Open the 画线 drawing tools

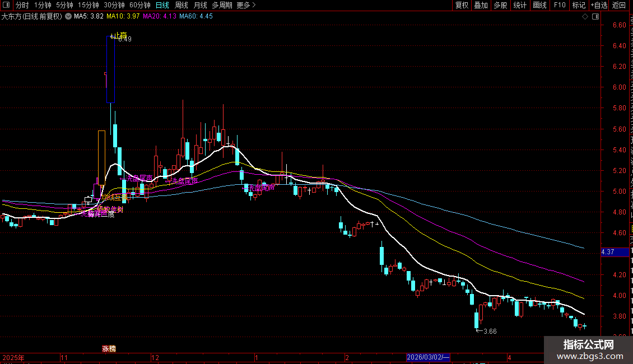point(539,5)
